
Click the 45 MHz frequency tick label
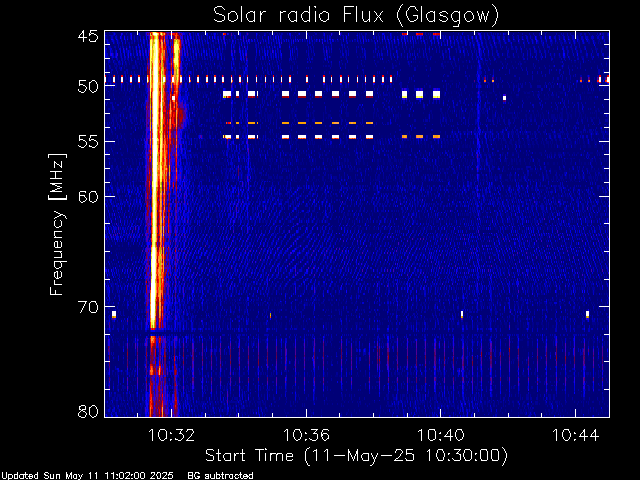coord(88,36)
